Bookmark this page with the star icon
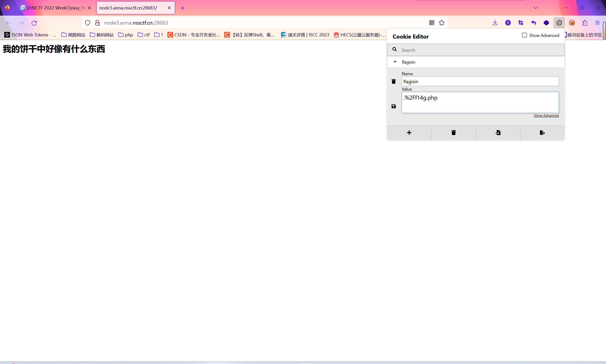Screen dimensions: 606x364 click(441, 23)
